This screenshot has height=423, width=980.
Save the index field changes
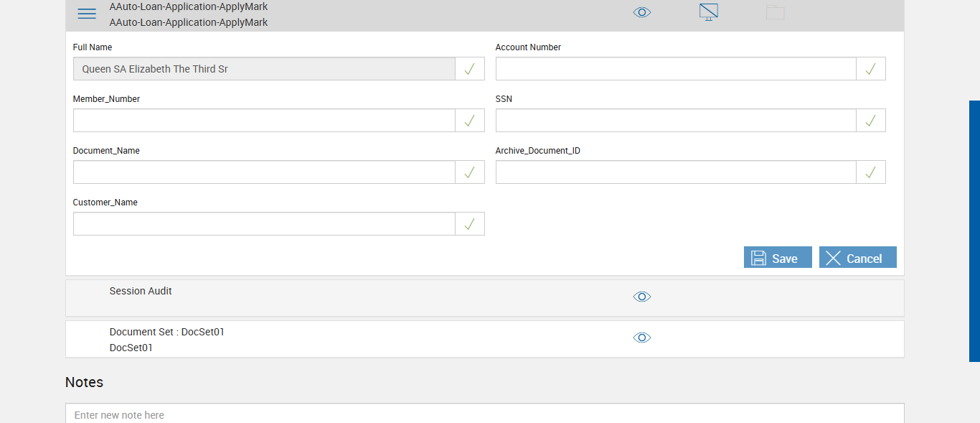[x=778, y=258]
